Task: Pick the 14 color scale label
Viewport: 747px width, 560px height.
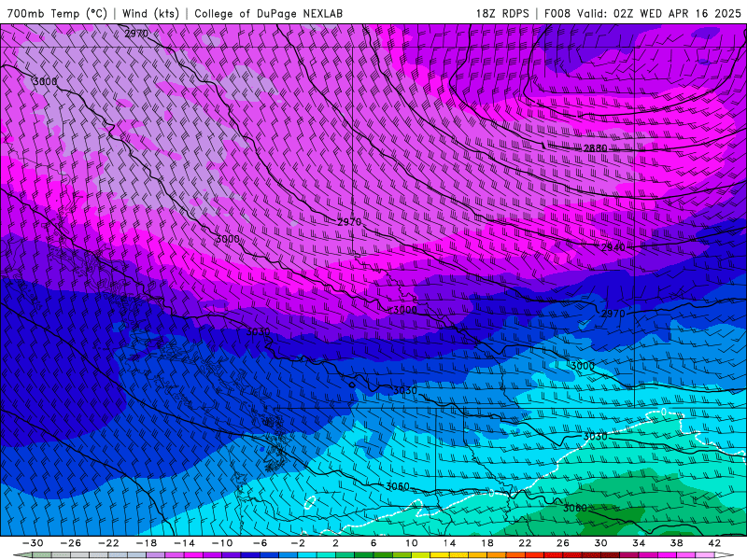Action: 449,543
